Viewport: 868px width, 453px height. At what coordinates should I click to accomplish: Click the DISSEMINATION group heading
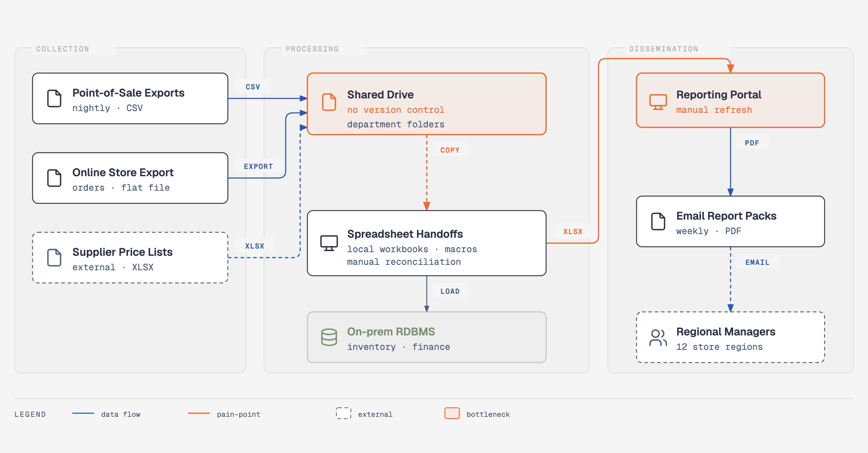click(x=664, y=49)
